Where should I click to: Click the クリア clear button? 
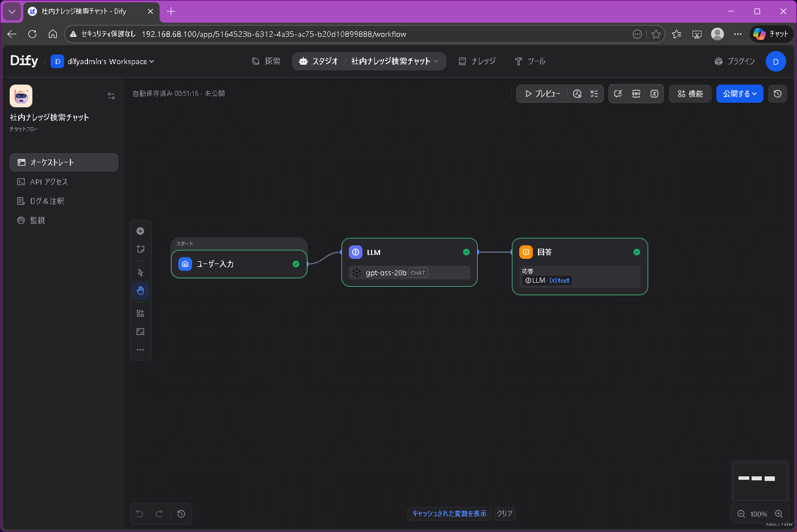[505, 514]
